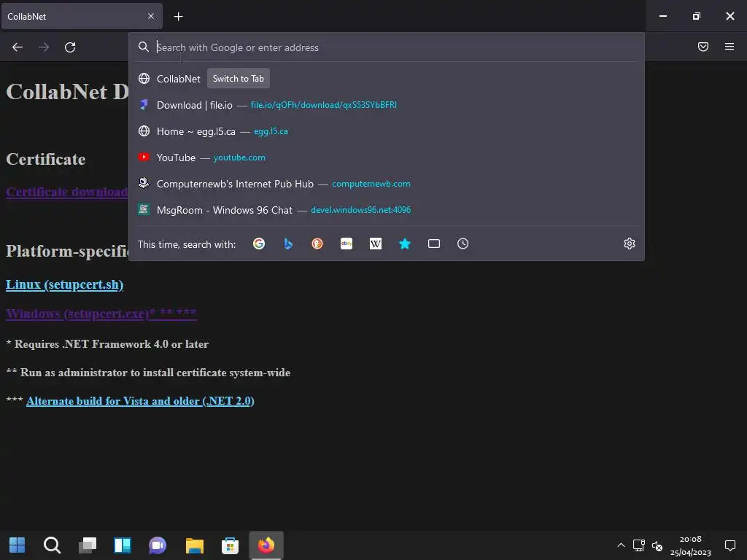Open Widgets from taskbar

(123, 545)
